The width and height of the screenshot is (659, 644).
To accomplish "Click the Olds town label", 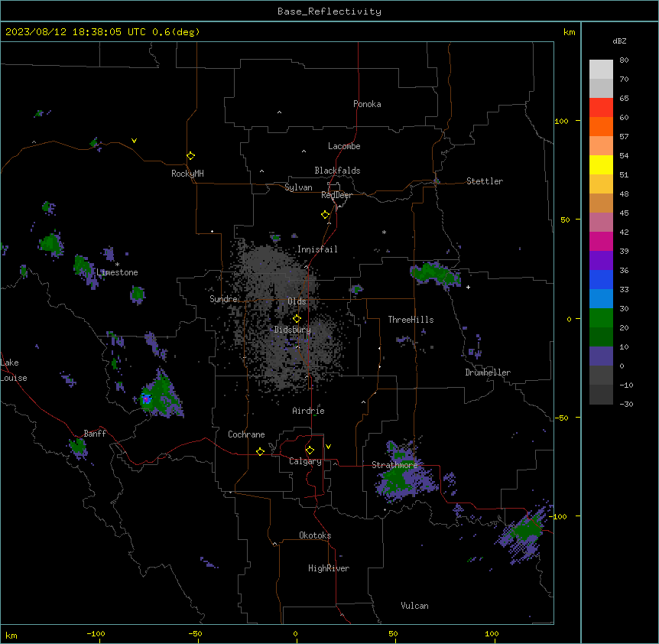I will point(297,301).
